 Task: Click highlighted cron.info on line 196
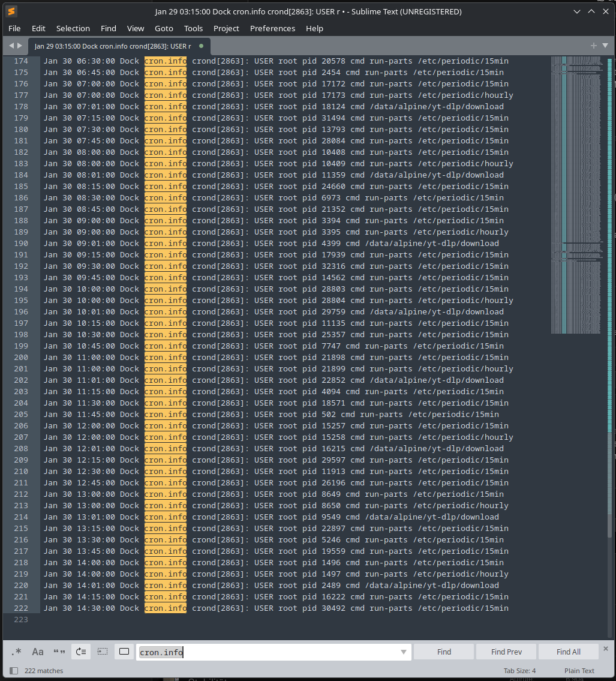166,312
